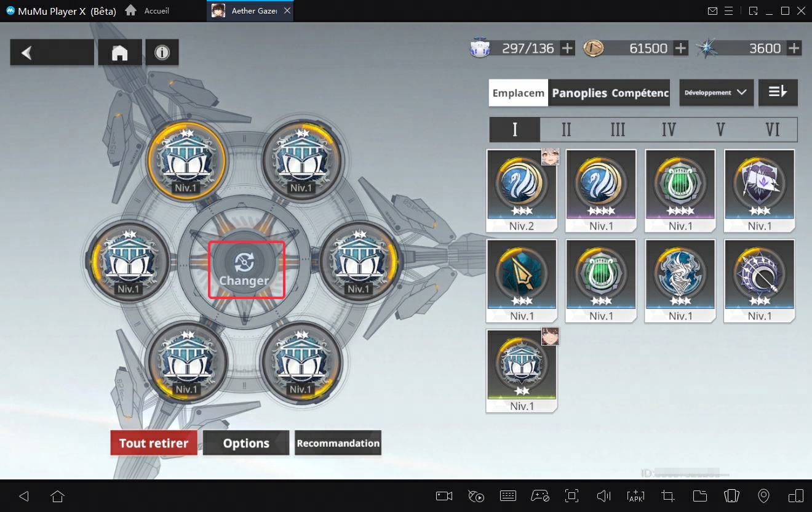Switch to the Compétenc tab
Viewport: 812px width, 512px height.
640,93
